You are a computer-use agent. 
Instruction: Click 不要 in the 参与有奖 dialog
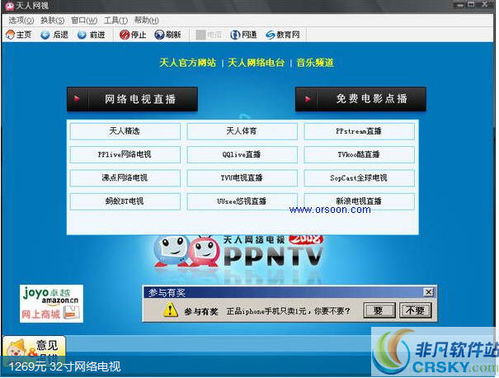[415, 311]
